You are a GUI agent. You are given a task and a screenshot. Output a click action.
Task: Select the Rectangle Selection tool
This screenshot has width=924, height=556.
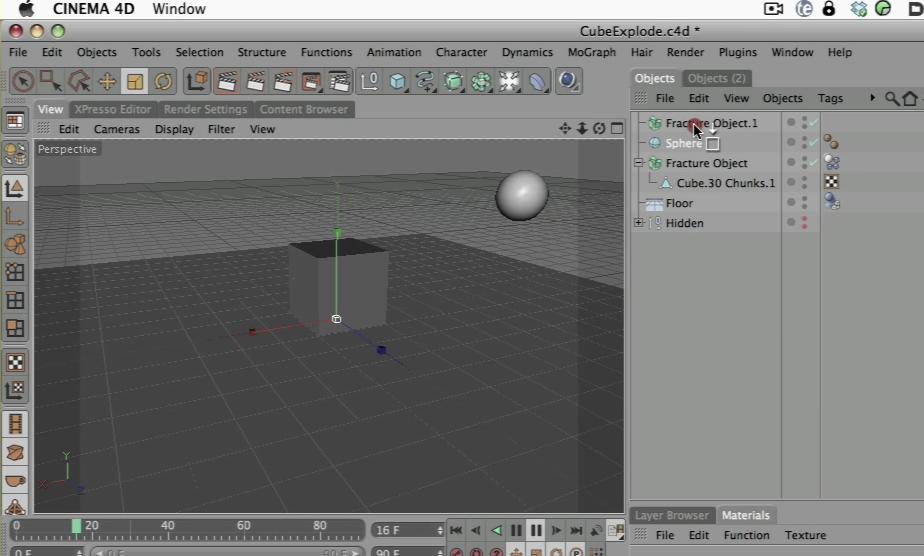pyautogui.click(x=51, y=81)
